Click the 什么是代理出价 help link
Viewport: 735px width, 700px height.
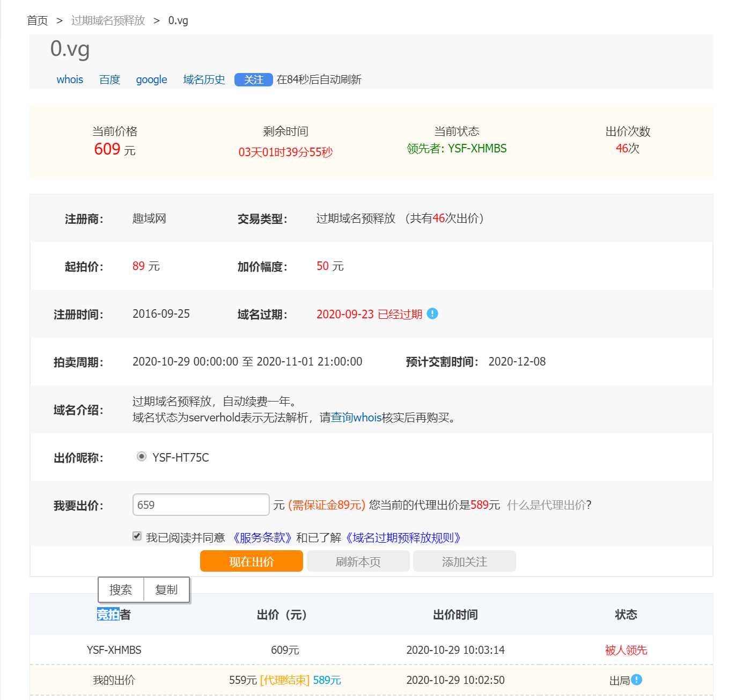click(547, 505)
